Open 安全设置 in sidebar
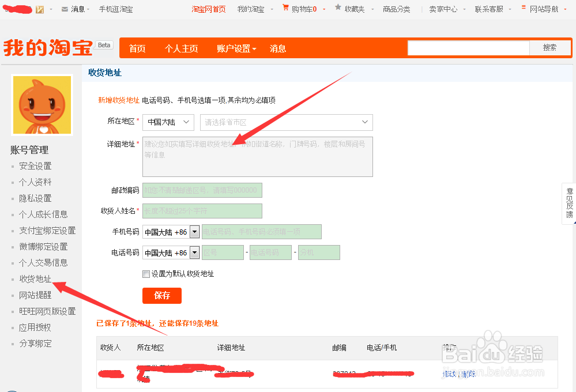The image size is (576, 392). pos(35,166)
